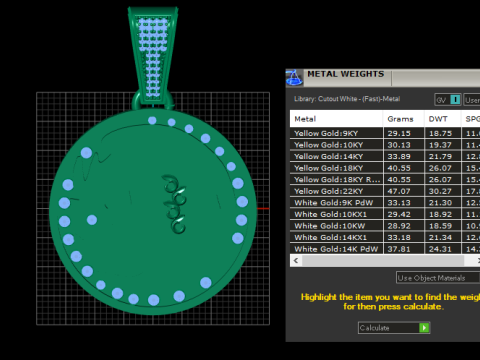Select the White Gold:9K PdW row
The width and height of the screenshot is (480, 360).
pyautogui.click(x=385, y=203)
